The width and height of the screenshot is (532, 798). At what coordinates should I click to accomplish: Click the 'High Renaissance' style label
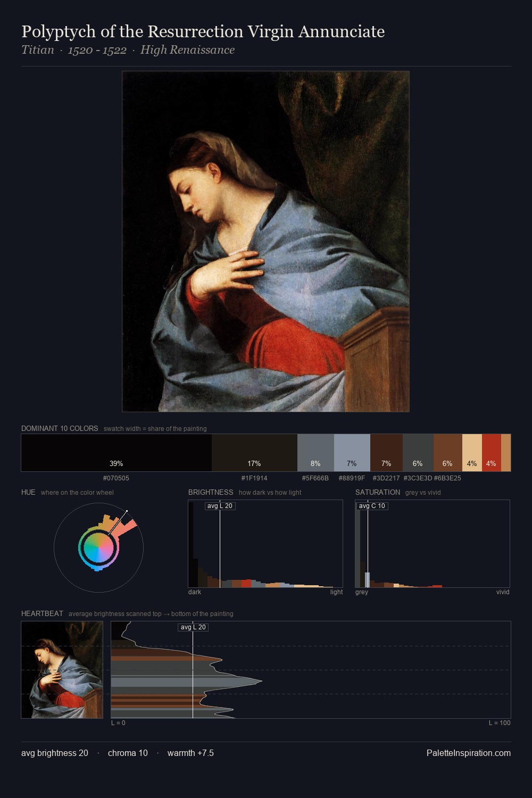click(x=187, y=50)
